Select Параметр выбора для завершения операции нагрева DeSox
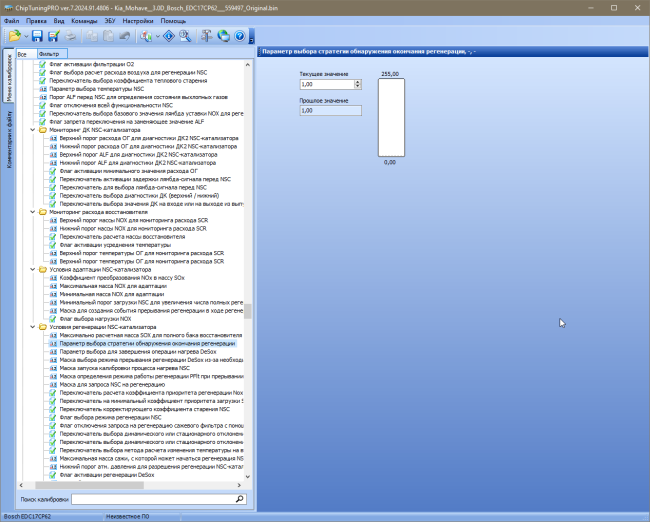Viewport: 650px width, 522px height. tap(138, 352)
